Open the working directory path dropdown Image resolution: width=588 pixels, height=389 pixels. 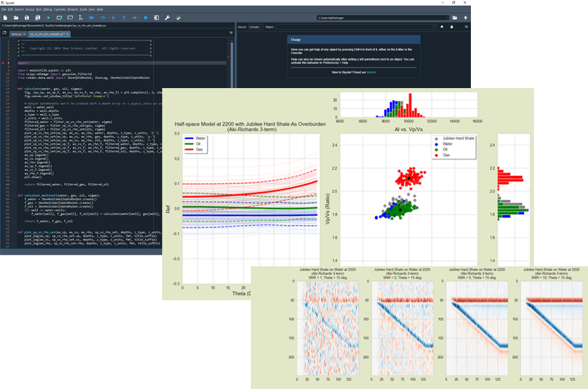[x=448, y=18]
